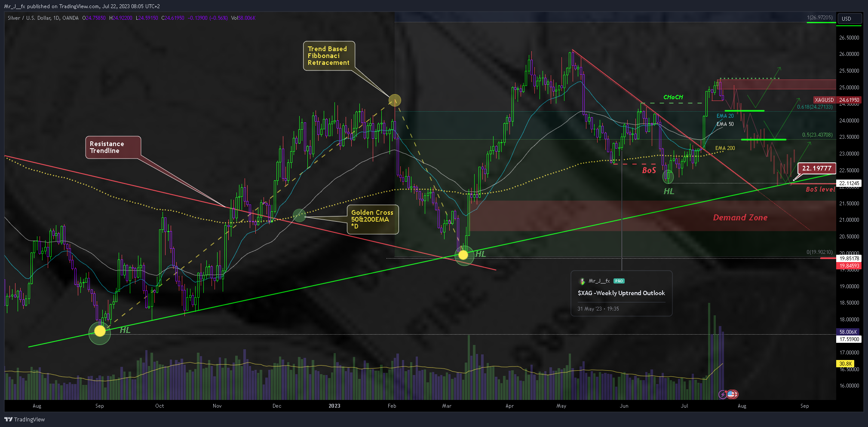Click the purple lightning event icon
The image size is (868, 427).
pyautogui.click(x=723, y=394)
